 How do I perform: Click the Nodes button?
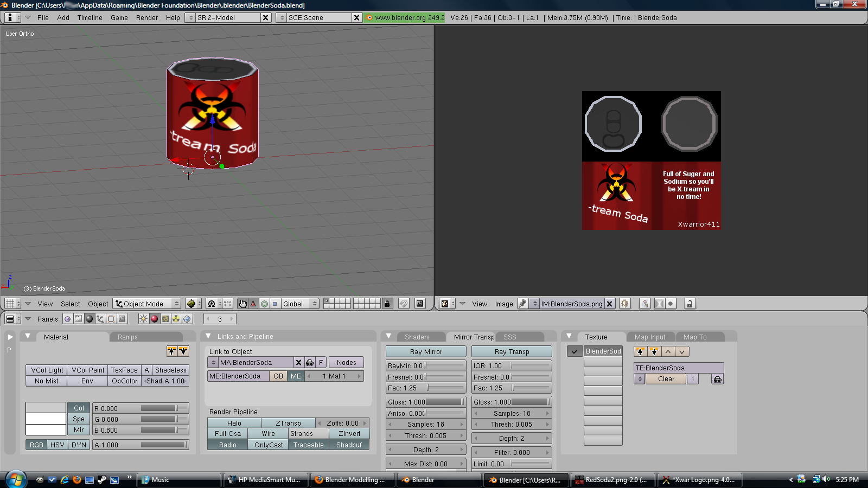[x=346, y=362]
